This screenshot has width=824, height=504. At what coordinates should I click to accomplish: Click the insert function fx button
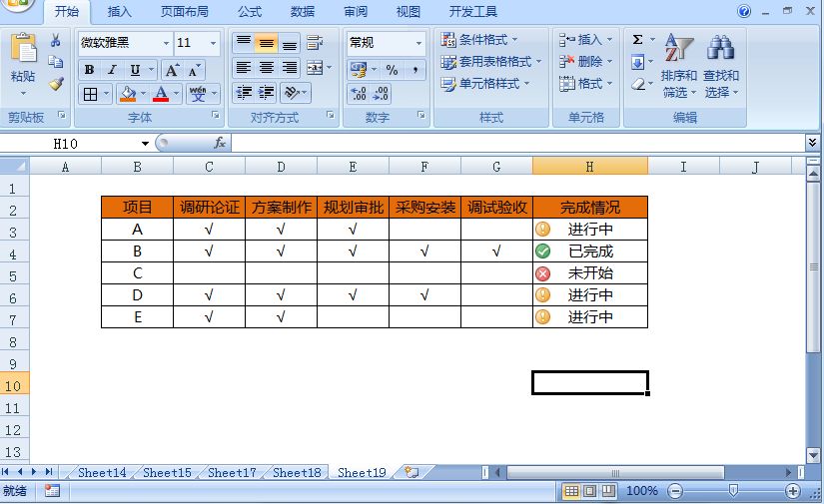pyautogui.click(x=220, y=143)
